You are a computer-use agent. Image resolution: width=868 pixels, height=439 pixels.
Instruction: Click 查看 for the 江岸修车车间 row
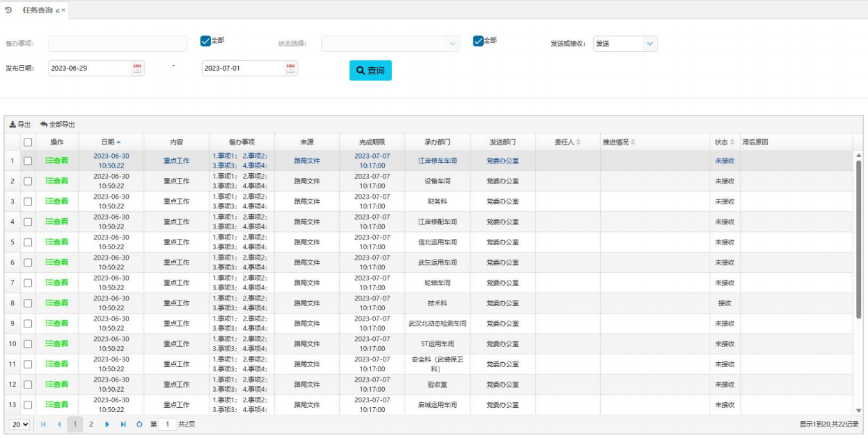pyautogui.click(x=57, y=161)
